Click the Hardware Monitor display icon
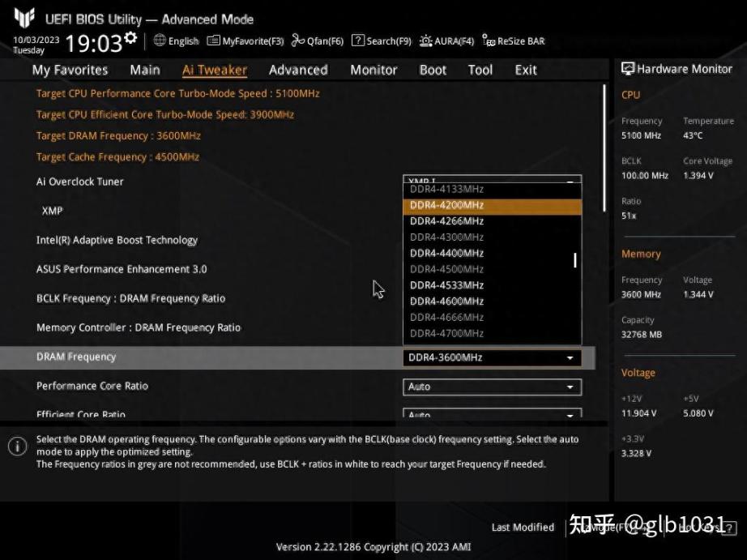 tap(628, 69)
